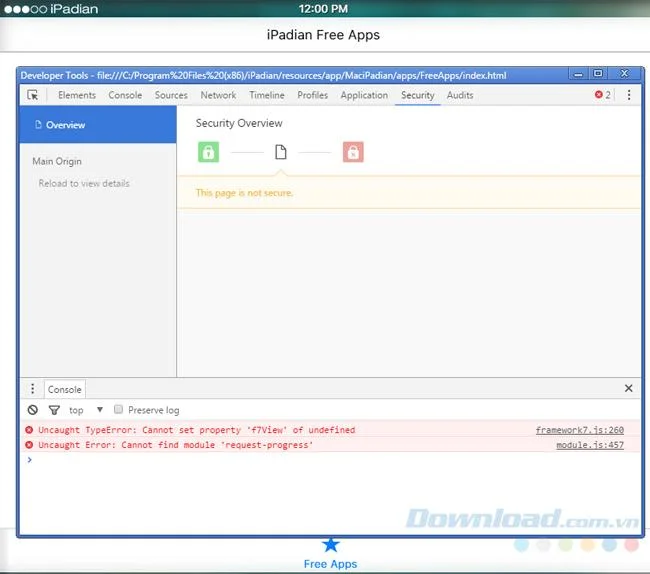Click the red error count indicator
Screen dimensions: 650x574
[x=602, y=95]
